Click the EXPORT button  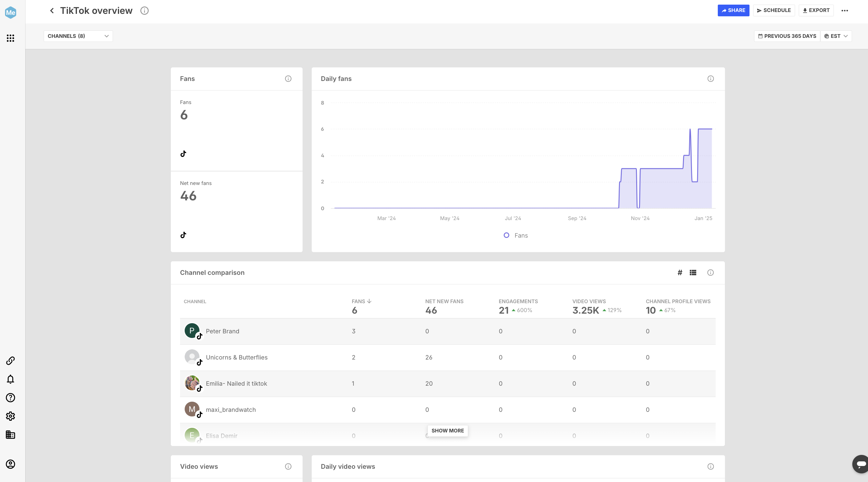816,10
